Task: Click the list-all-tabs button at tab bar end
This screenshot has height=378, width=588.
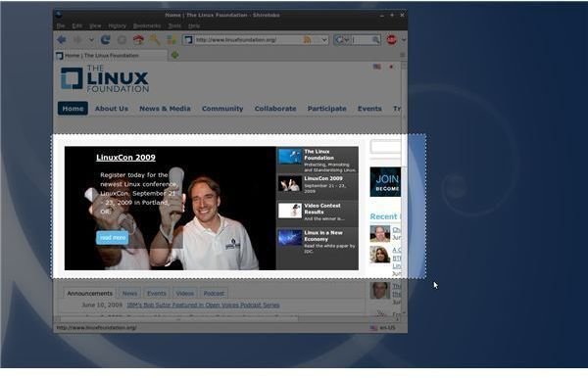Action: [402, 55]
